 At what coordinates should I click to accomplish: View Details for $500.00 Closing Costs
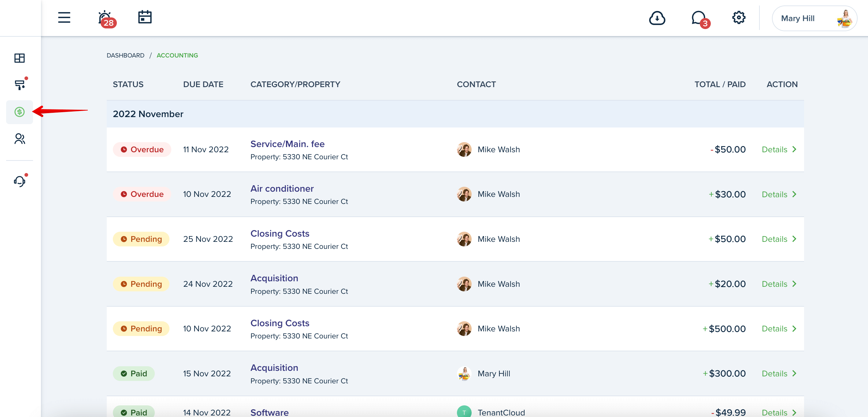point(779,328)
